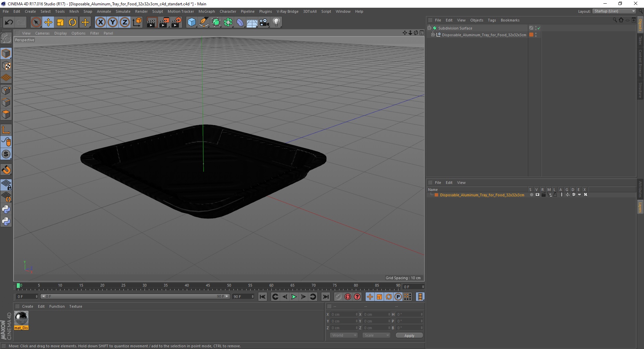
Task: Select the Move tool in top toolbar
Action: pyautogui.click(x=48, y=22)
